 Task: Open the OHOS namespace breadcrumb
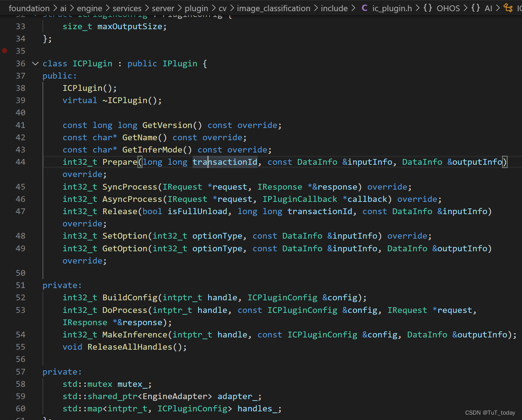448,8
